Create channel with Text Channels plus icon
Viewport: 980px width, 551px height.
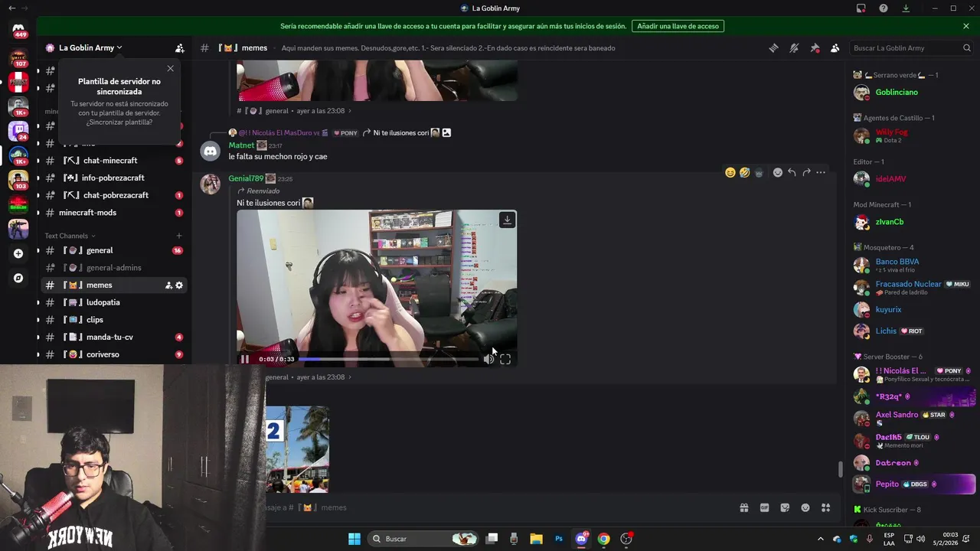(x=179, y=236)
